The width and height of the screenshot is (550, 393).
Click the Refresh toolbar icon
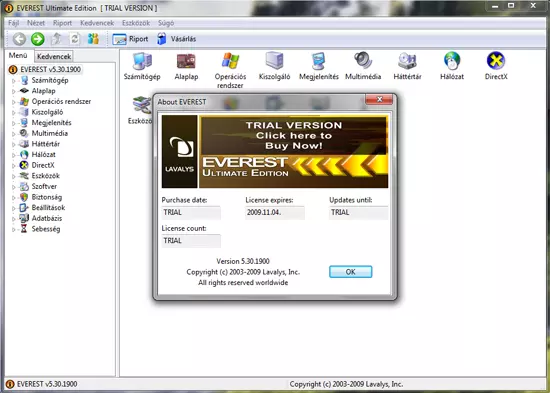click(x=74, y=39)
